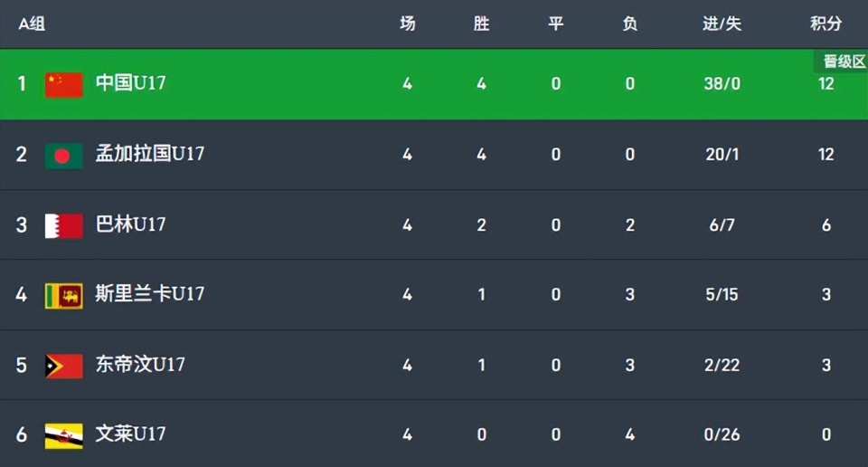868x467 pixels.
Task: Click the Sri Lanka flag icon
Action: [x=64, y=295]
